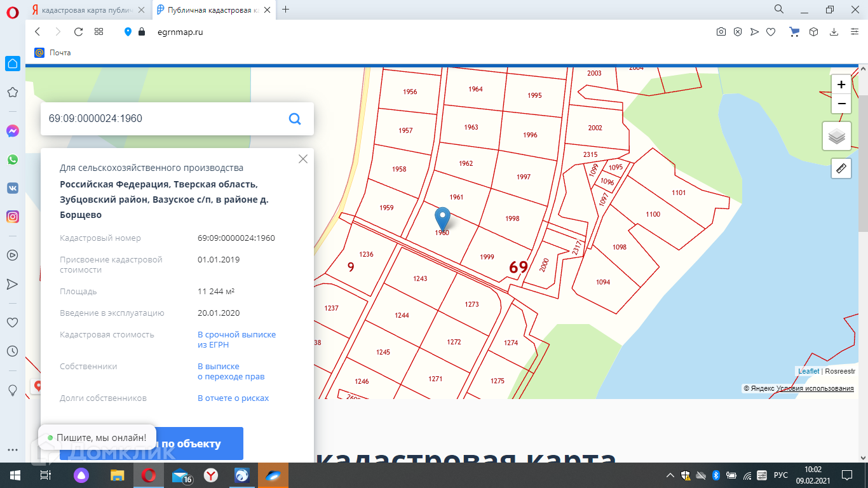Open Task View on the taskbar
868x488 pixels.
click(45, 475)
